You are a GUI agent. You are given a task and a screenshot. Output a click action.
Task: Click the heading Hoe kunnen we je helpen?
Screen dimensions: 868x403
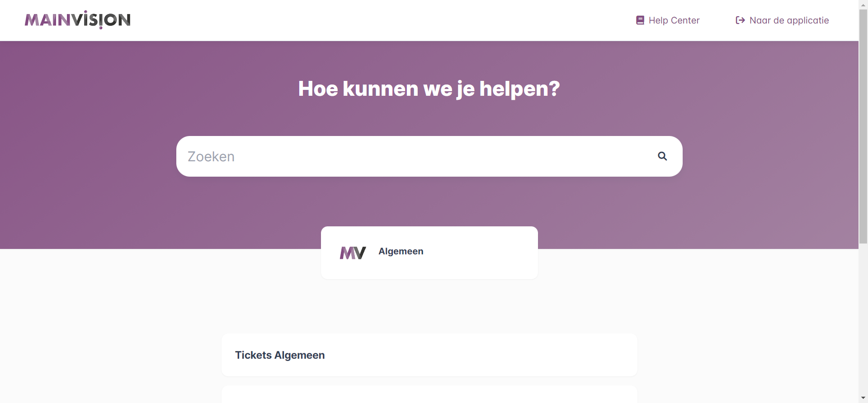tap(429, 89)
